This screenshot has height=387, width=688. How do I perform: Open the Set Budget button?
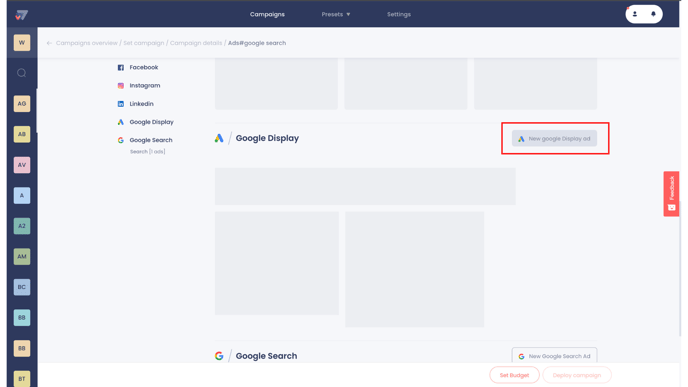click(x=514, y=375)
